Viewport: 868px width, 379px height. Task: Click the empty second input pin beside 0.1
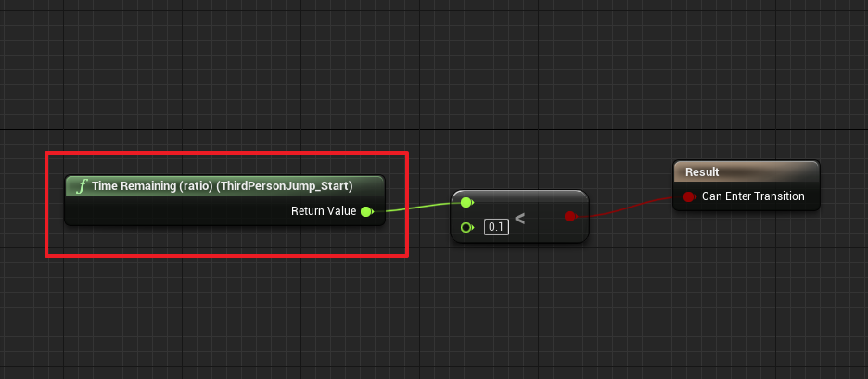click(x=466, y=227)
